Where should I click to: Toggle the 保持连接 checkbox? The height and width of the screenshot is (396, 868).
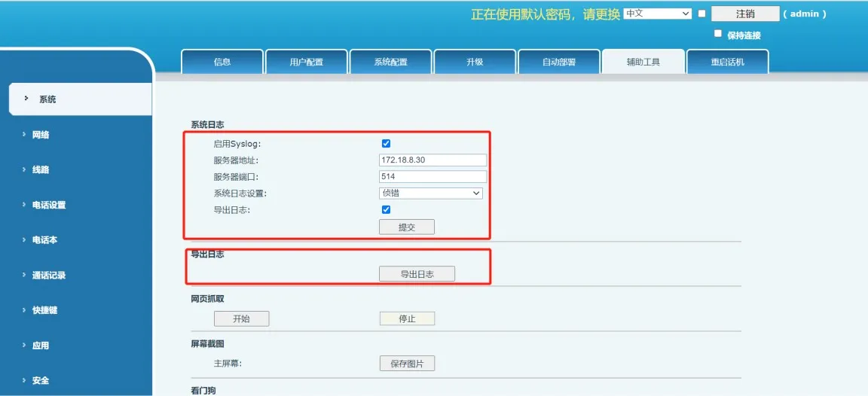(x=718, y=34)
